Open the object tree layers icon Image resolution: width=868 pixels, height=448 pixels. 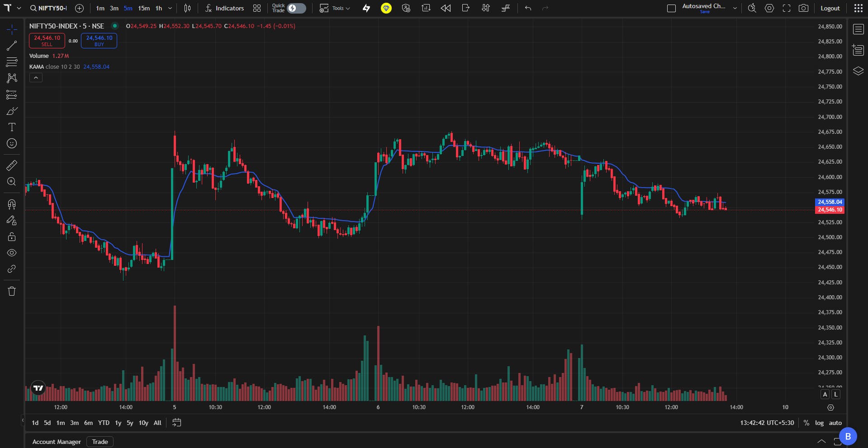point(858,71)
